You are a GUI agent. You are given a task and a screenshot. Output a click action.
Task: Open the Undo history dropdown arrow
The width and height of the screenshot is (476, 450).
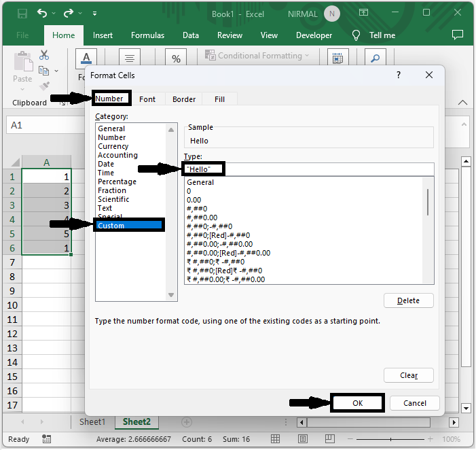(x=54, y=14)
